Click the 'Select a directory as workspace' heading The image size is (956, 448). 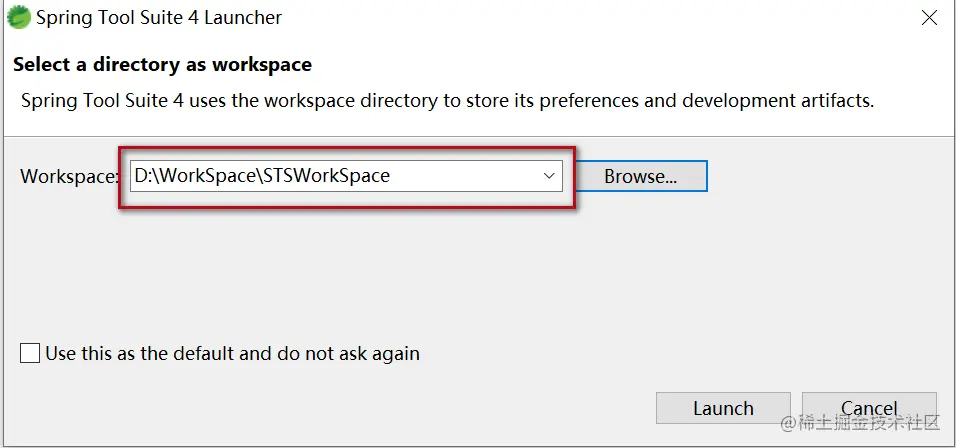click(162, 65)
